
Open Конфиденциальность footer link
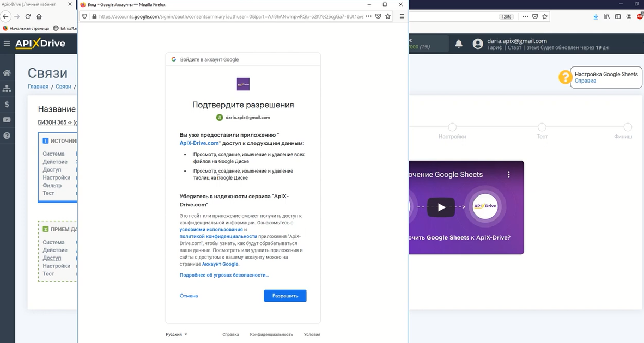(271, 334)
